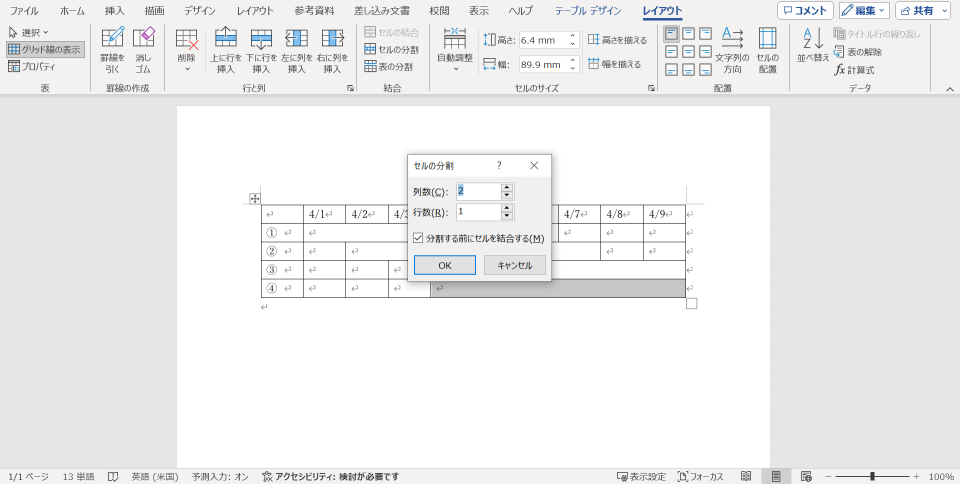Increase cell height spinner
The width and height of the screenshot is (960, 484).
(572, 36)
